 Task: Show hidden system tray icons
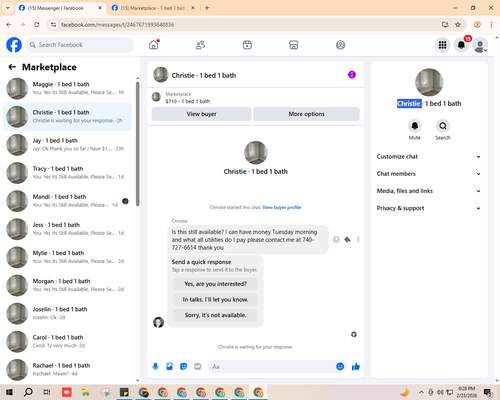(421, 392)
